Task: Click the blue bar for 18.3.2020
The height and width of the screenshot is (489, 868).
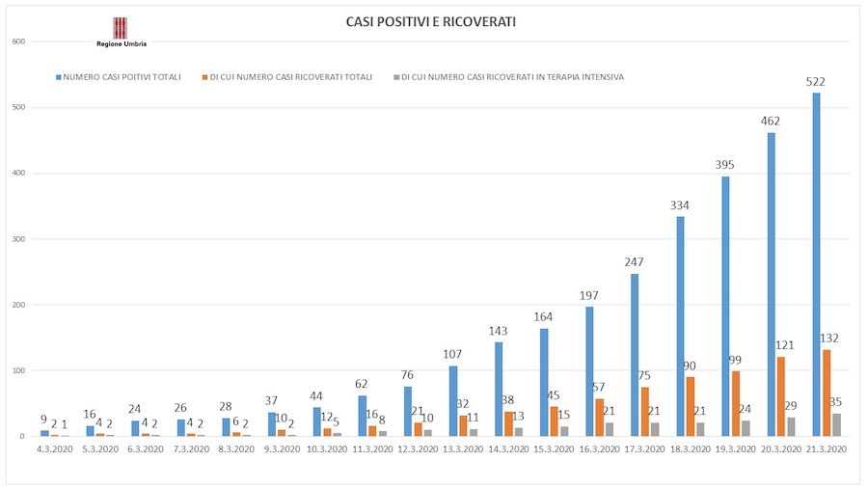Action: point(680,326)
